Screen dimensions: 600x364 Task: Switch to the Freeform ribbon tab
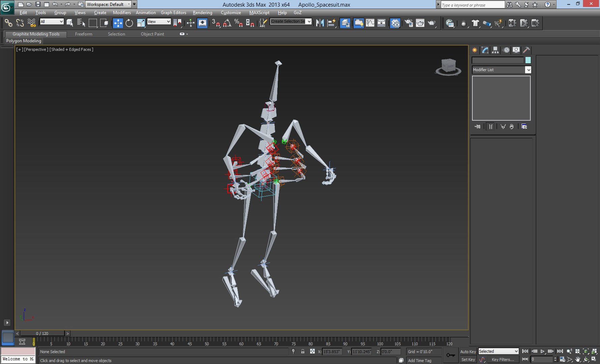[x=83, y=34]
